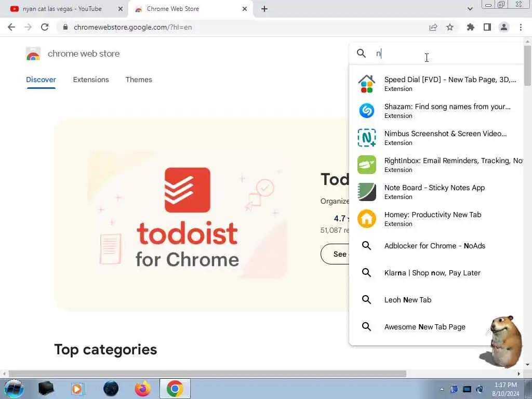
Task: Open the taskbar clock showing 1:17 PM
Action: pos(506,389)
